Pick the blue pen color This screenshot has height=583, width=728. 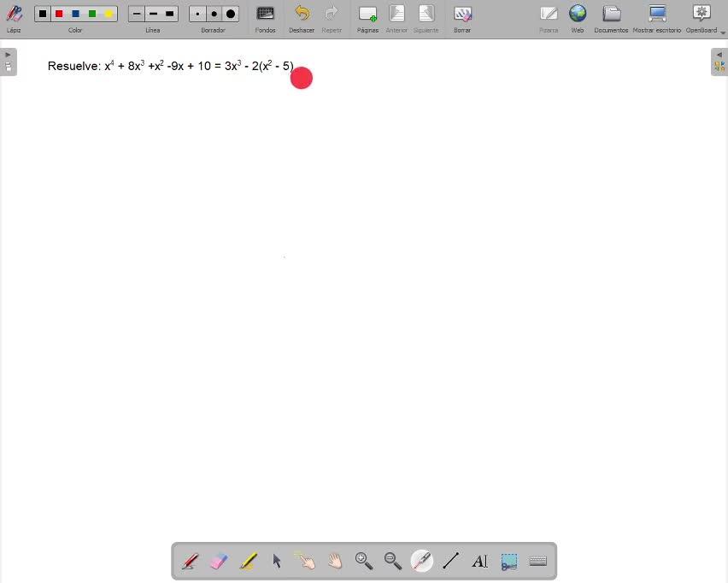(x=76, y=14)
